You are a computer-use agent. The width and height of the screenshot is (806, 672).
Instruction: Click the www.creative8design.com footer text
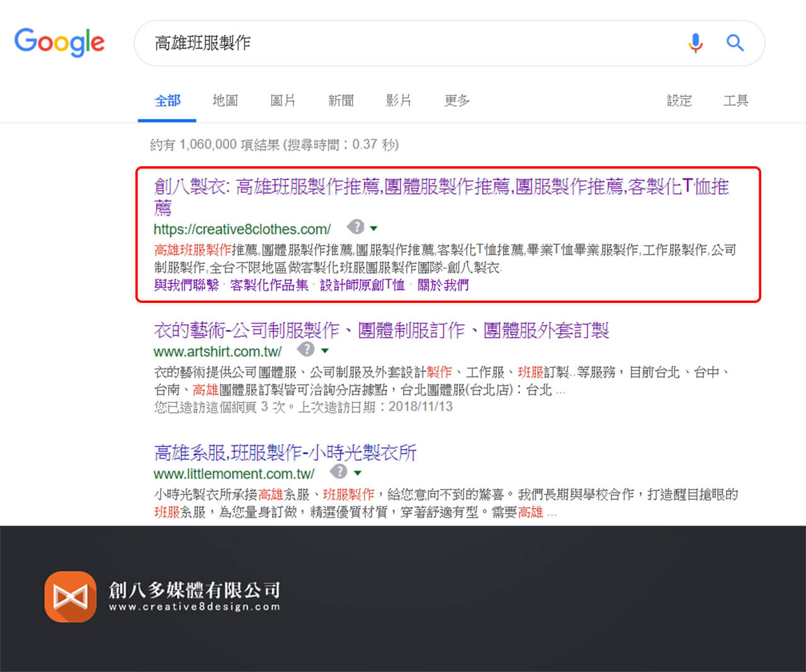point(195,607)
